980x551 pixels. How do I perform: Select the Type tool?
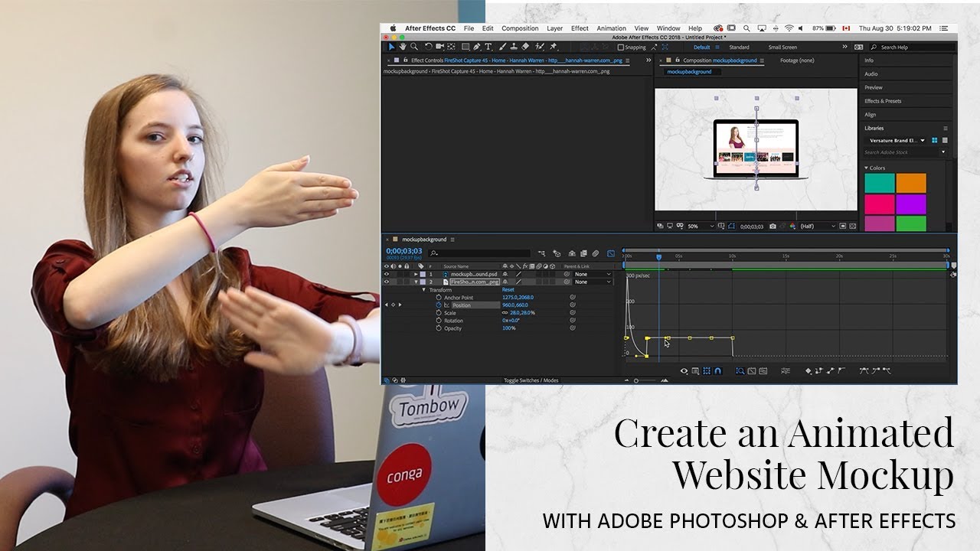tap(488, 47)
